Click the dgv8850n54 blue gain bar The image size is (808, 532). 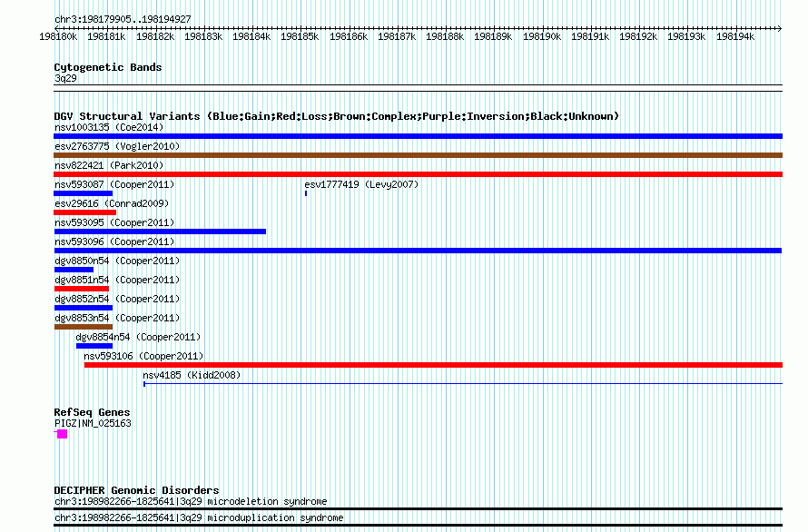(x=74, y=270)
